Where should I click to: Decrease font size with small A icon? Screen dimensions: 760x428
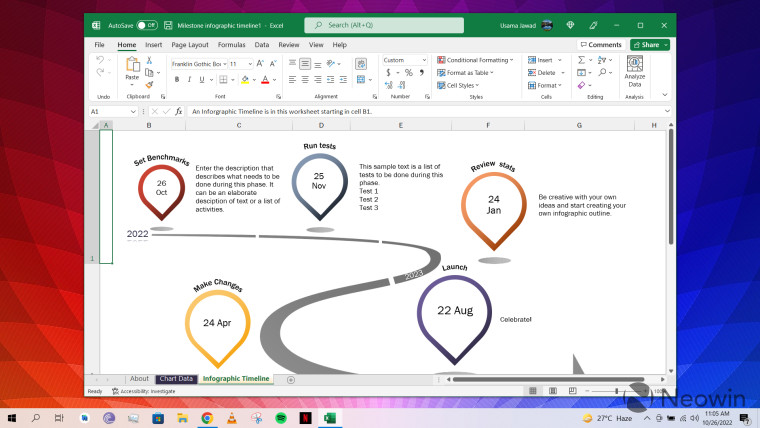273,63
